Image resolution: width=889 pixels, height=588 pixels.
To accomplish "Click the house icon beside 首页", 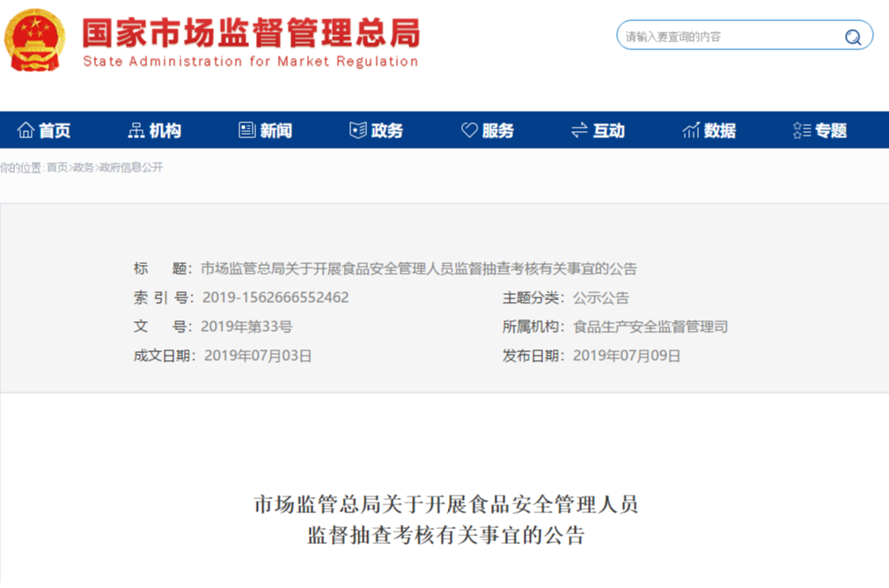I will pyautogui.click(x=26, y=130).
